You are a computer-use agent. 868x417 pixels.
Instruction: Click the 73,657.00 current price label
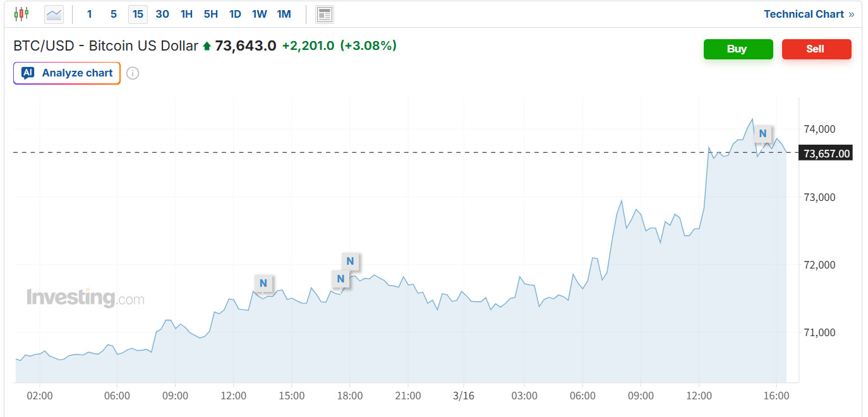pyautogui.click(x=826, y=153)
